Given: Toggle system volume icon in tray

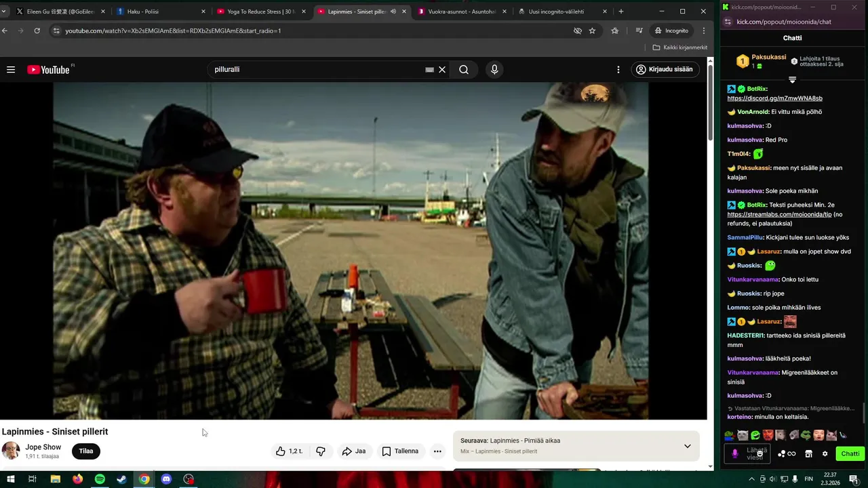Looking at the screenshot, I should [772, 479].
